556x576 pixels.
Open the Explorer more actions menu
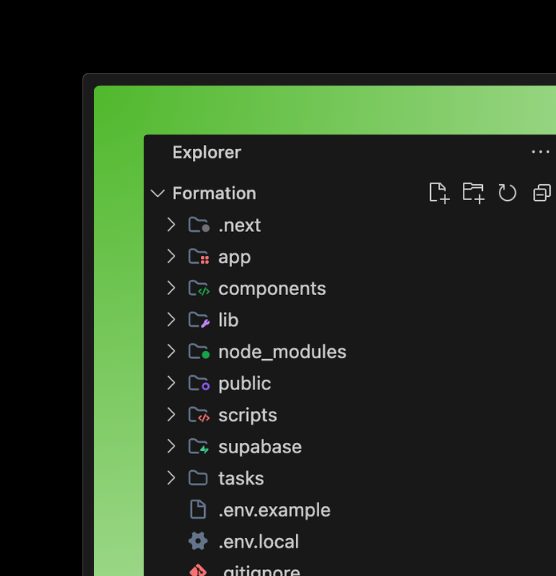click(540, 152)
